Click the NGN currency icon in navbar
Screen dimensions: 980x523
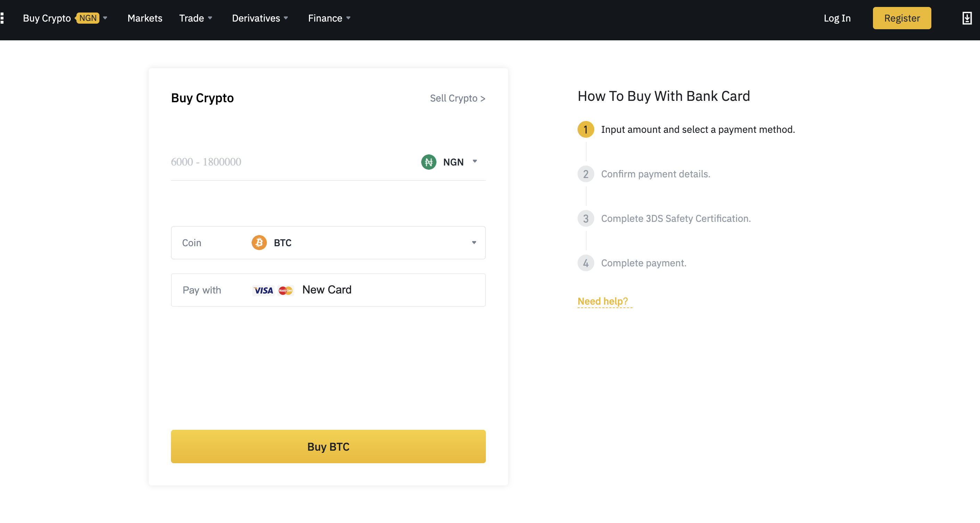point(88,17)
